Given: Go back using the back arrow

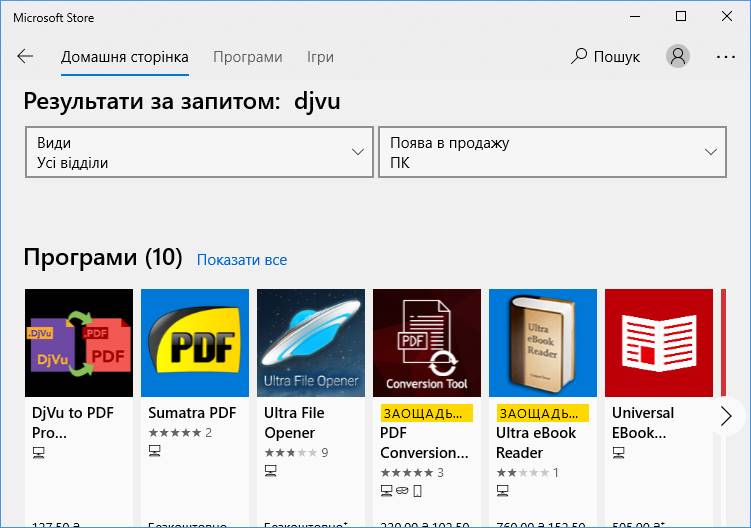Looking at the screenshot, I should 25,57.
